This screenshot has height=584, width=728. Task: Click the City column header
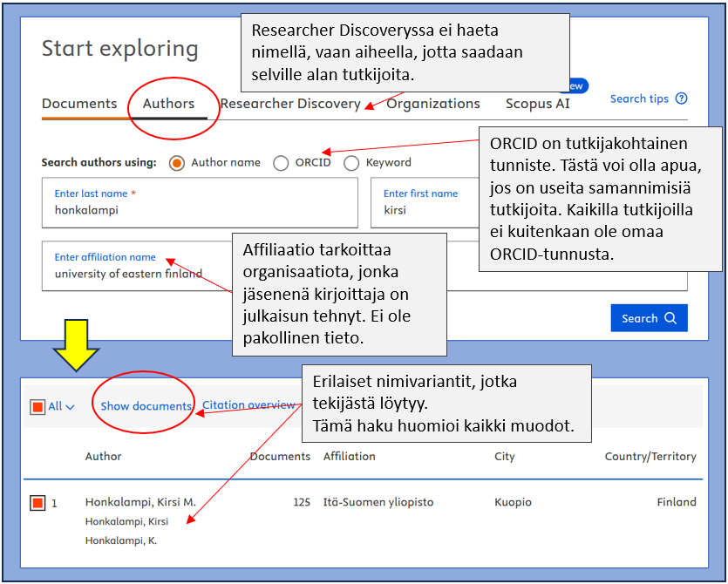(504, 457)
